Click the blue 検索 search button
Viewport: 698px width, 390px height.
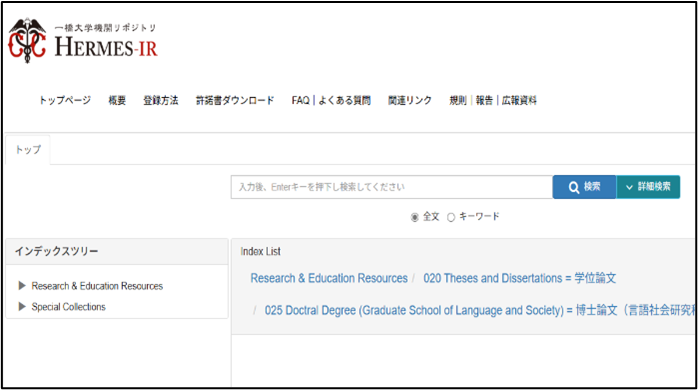(x=584, y=187)
